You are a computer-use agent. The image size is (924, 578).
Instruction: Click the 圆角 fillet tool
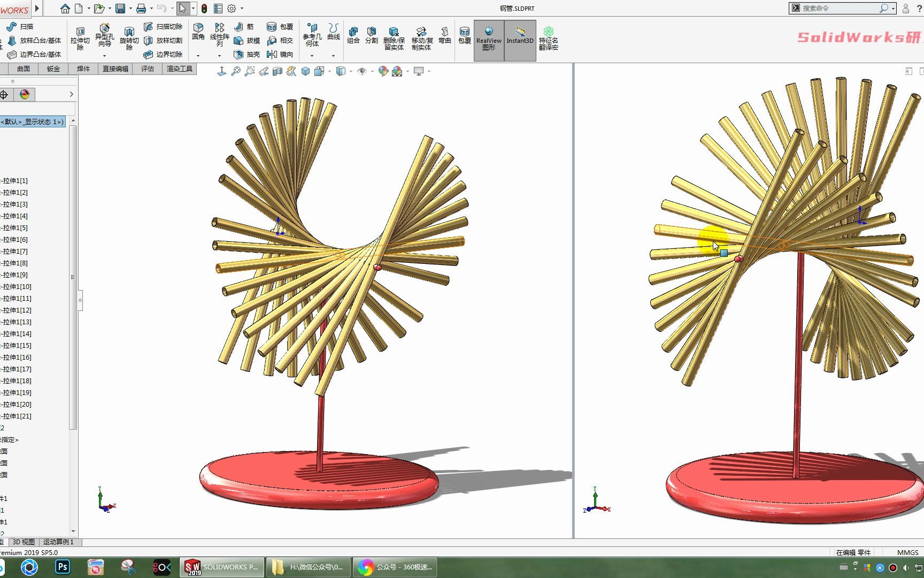pyautogui.click(x=198, y=32)
